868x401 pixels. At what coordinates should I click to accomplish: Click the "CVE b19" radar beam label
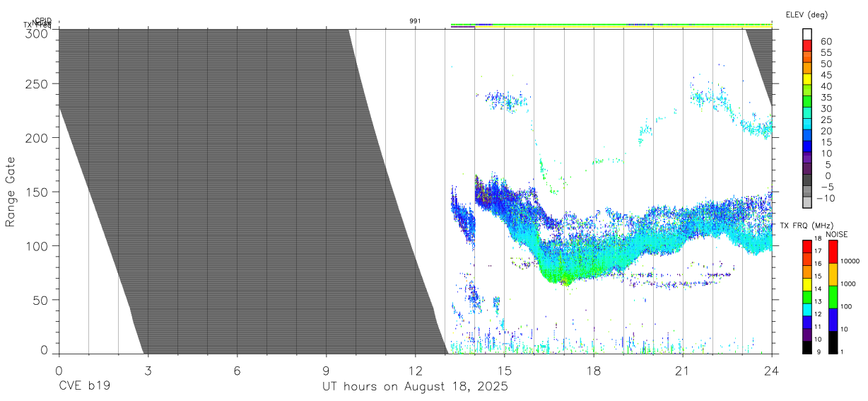(x=84, y=387)
